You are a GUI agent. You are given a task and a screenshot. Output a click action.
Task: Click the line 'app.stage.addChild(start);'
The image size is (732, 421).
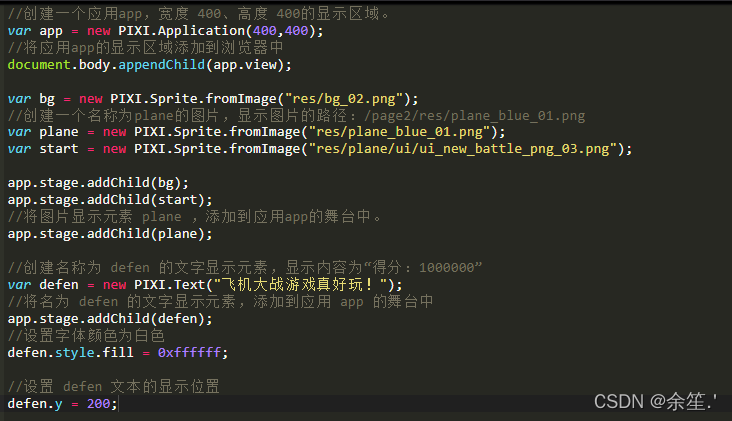pyautogui.click(x=110, y=200)
